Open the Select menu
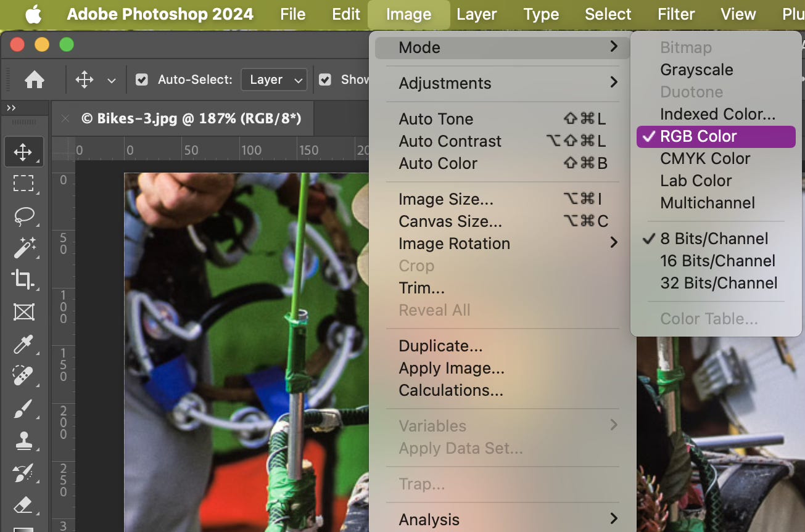 click(x=608, y=15)
